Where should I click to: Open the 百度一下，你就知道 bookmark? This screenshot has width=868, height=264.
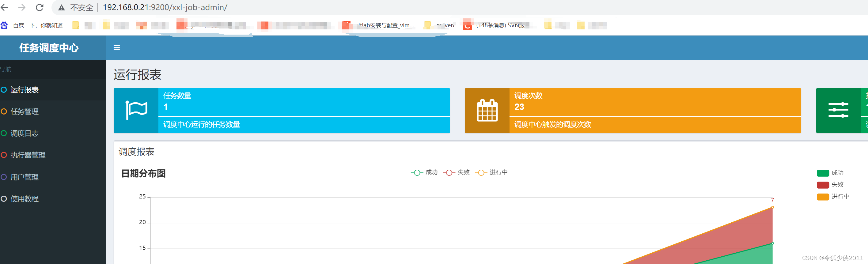pyautogui.click(x=32, y=25)
